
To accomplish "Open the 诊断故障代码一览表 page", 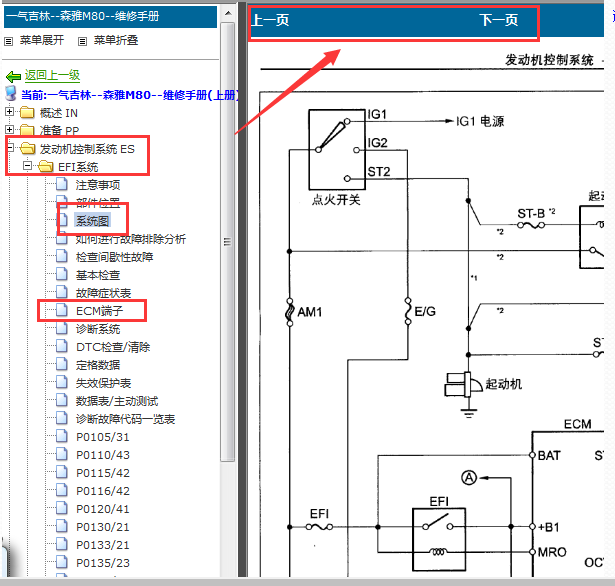I will coord(125,419).
